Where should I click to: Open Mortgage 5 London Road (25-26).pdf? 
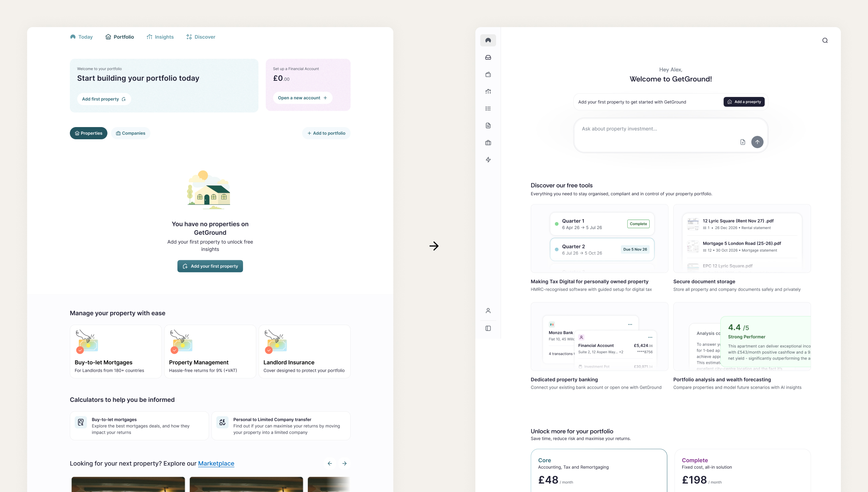pyautogui.click(x=742, y=247)
